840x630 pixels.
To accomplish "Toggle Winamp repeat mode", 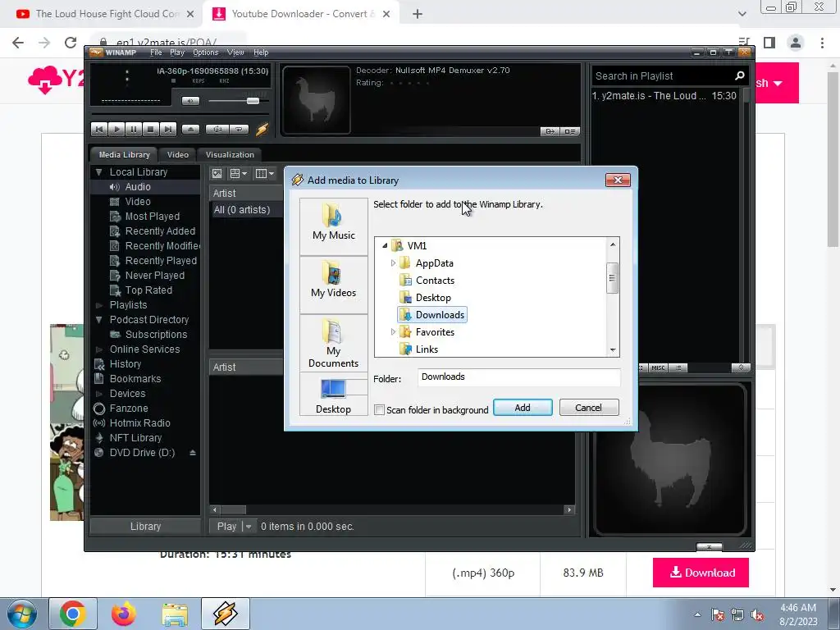I will (239, 129).
